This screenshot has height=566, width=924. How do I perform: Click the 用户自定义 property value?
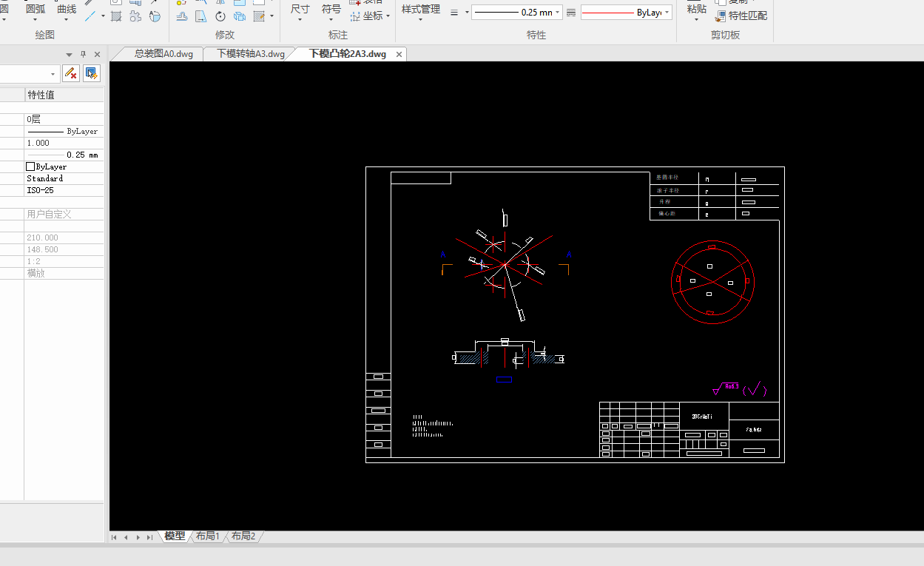tap(64, 214)
